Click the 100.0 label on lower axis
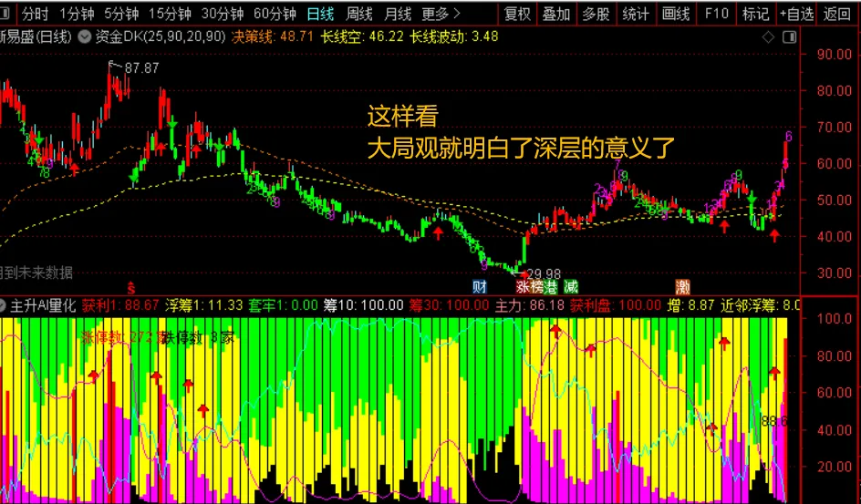Image resolution: width=861 pixels, height=504 pixels. tap(835, 319)
